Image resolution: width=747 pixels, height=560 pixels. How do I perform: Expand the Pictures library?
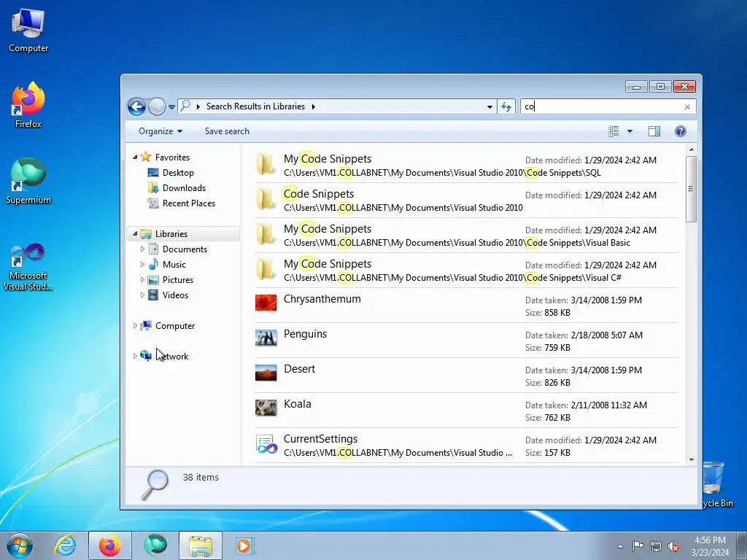[142, 279]
